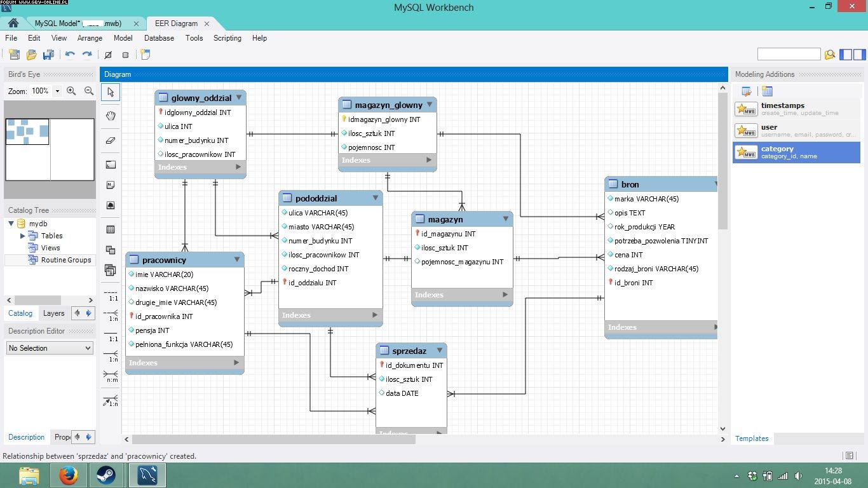Select the place routine group tool
Image resolution: width=868 pixels, height=488 pixels.
111,270
